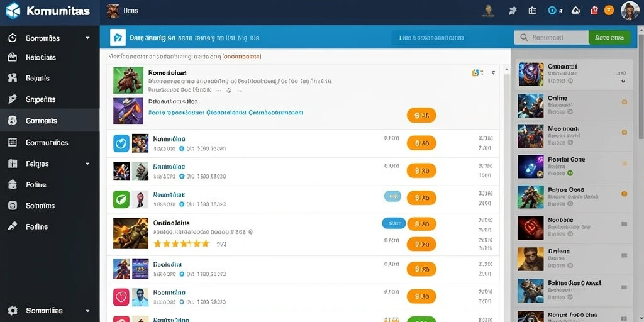Click orange button in the top featured card
Screen dimensions: 644x322
tap(421, 116)
